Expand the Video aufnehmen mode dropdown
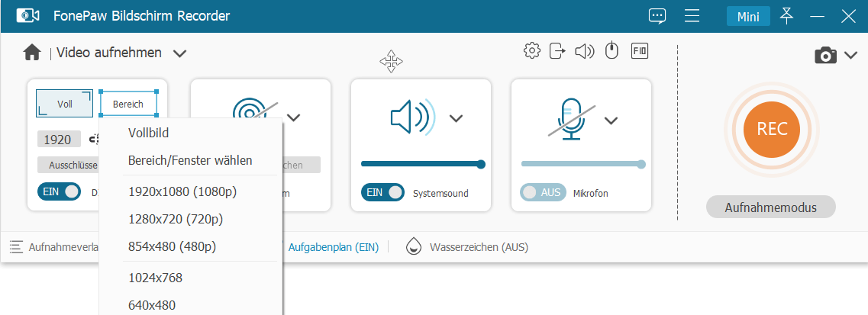The image size is (868, 315). pyautogui.click(x=179, y=53)
